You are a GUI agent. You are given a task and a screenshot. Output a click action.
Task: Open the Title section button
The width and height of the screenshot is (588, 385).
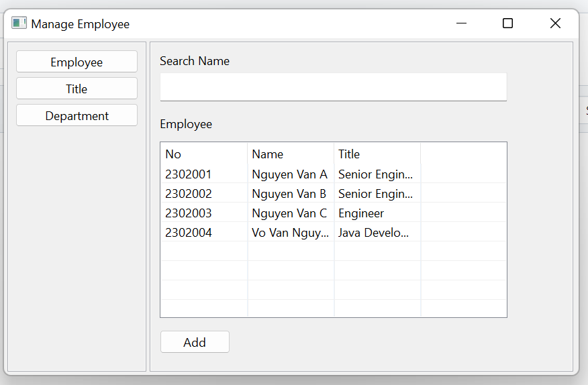[x=77, y=89]
